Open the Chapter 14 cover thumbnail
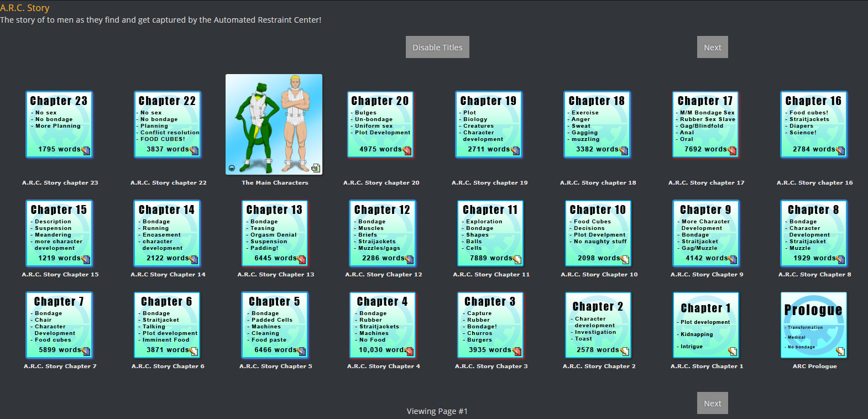The height and width of the screenshot is (419, 868). pos(167,233)
